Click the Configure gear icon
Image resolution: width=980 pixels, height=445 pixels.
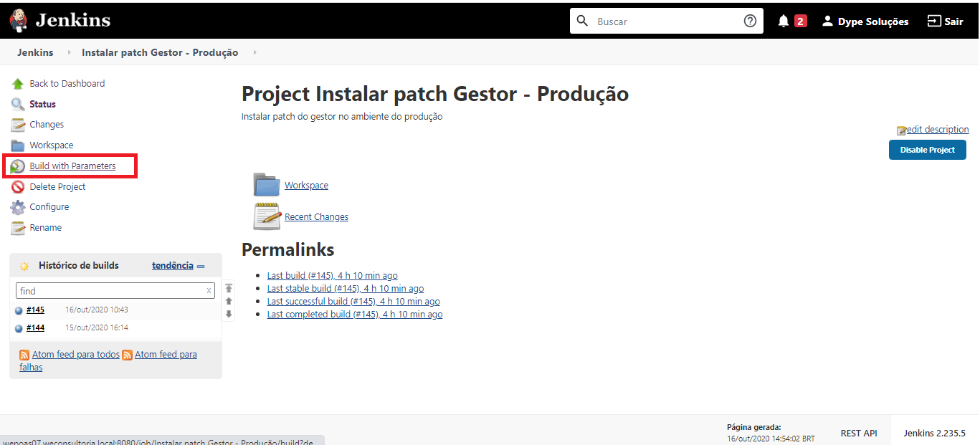pyautogui.click(x=18, y=207)
